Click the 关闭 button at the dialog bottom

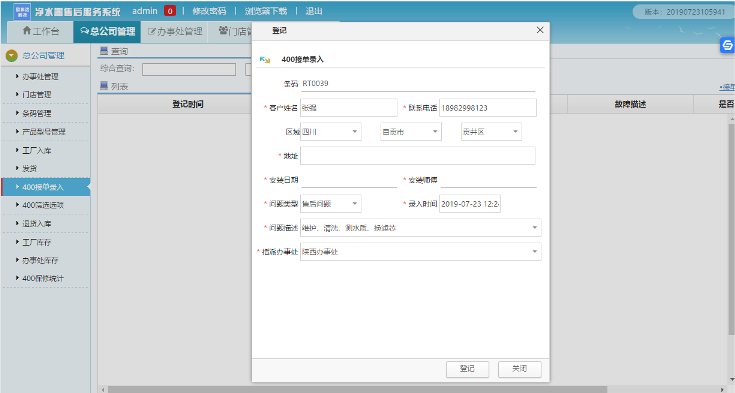tap(520, 369)
